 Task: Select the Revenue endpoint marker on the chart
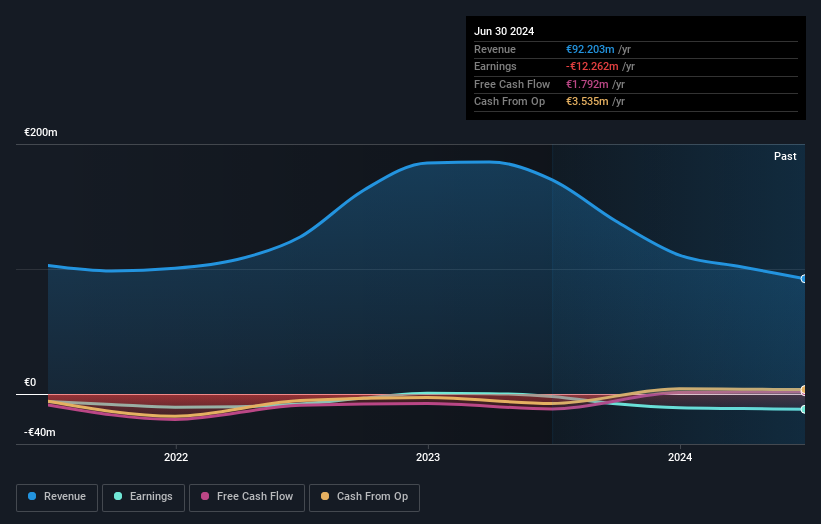(804, 279)
